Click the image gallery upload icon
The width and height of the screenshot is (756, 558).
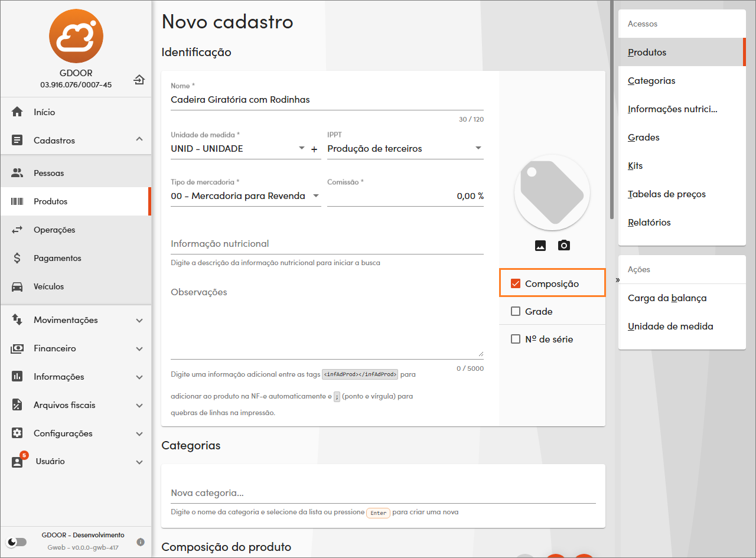(540, 246)
